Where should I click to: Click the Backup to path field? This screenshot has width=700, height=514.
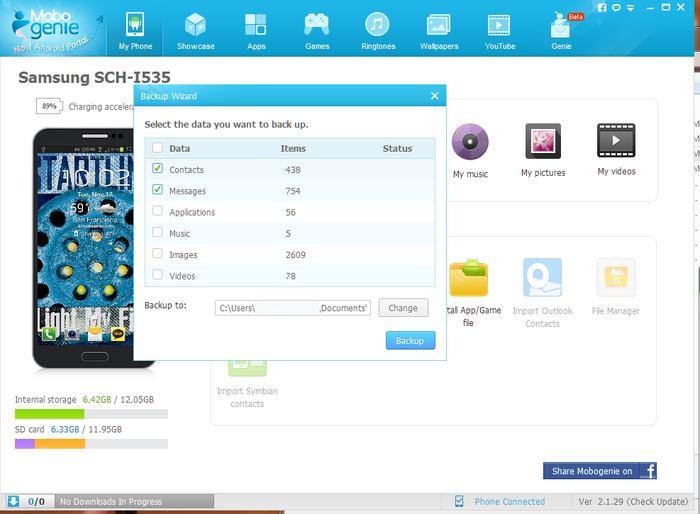[293, 308]
